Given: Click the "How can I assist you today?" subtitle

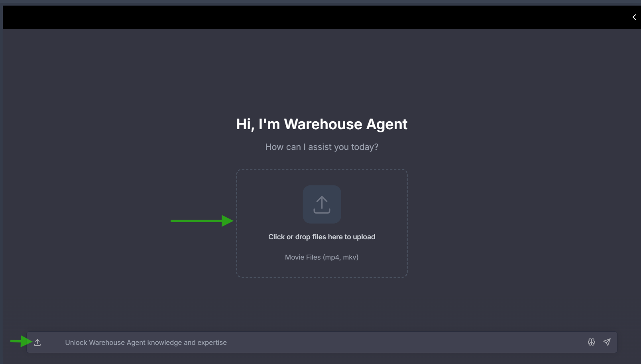Looking at the screenshot, I should (x=322, y=147).
